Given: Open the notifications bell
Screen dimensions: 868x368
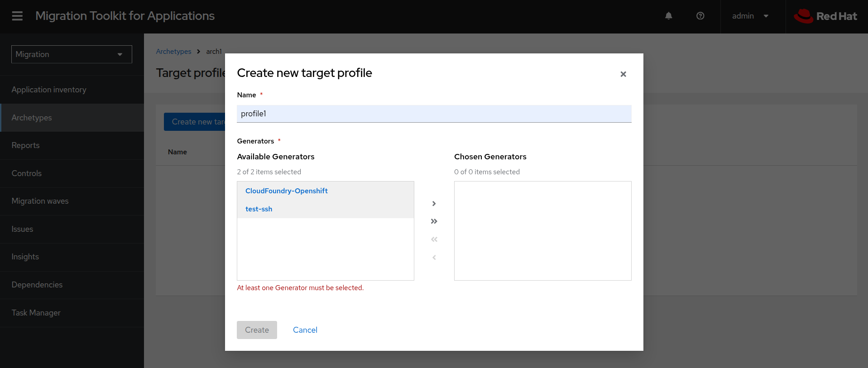Looking at the screenshot, I should pos(668,16).
